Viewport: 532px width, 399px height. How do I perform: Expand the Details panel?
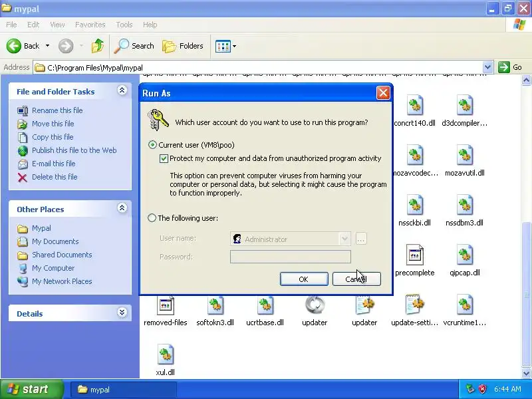[122, 313]
